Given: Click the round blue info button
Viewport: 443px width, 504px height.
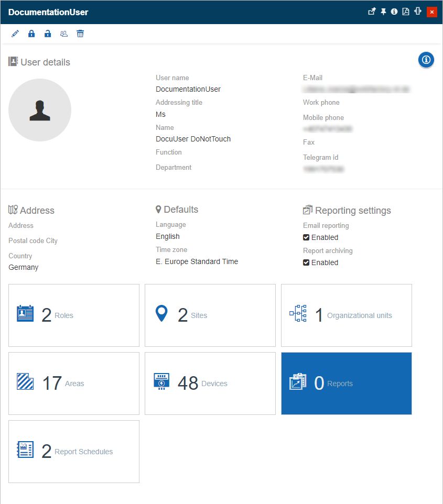Looking at the screenshot, I should tap(426, 60).
